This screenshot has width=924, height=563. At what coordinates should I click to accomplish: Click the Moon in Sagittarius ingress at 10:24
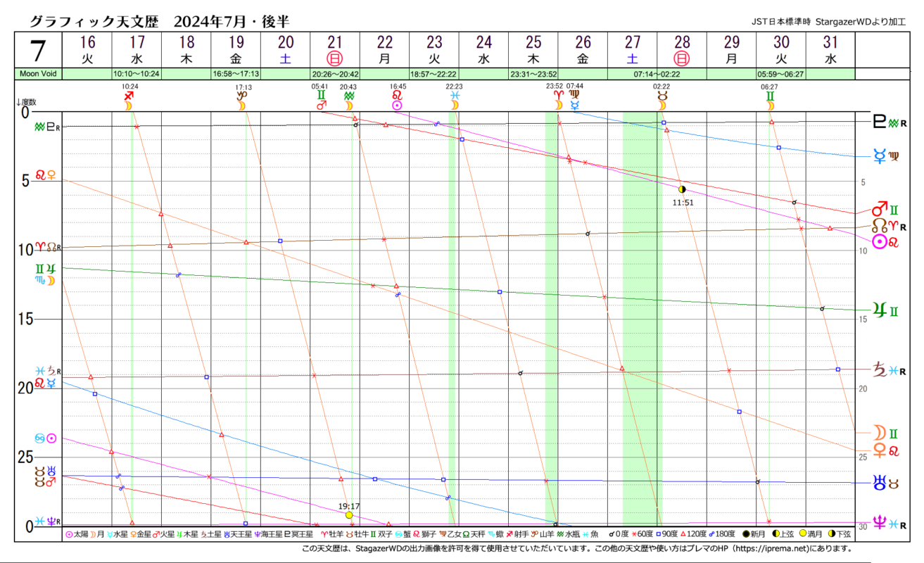[128, 100]
